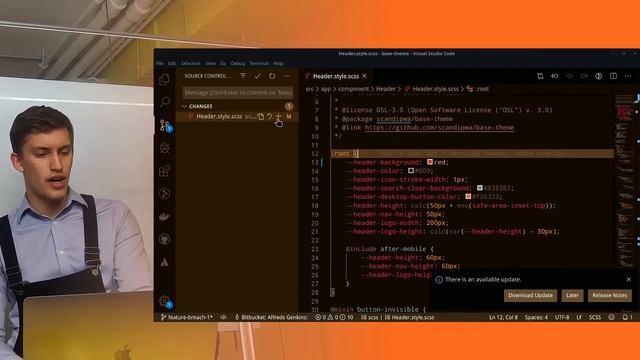The height and width of the screenshot is (360, 640).
Task: Click the publish cloud icon in status bar
Action: pyautogui.click(x=223, y=317)
